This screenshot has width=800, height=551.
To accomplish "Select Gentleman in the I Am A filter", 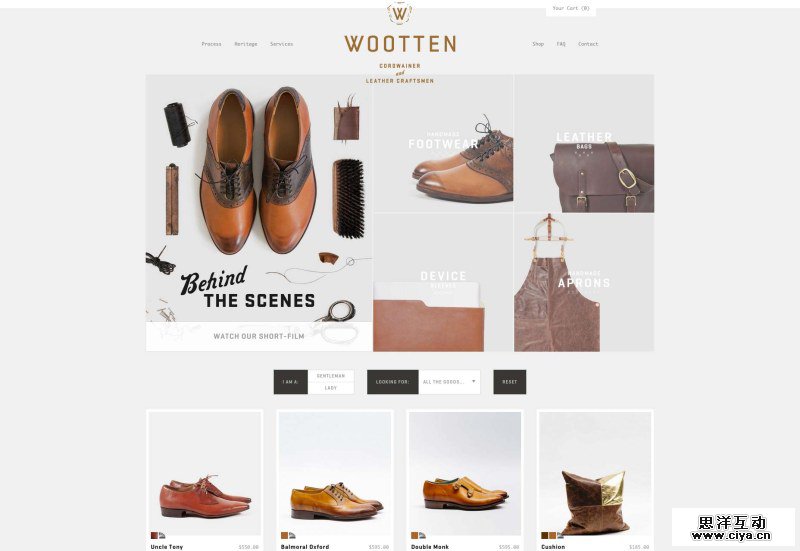I will pyautogui.click(x=331, y=376).
